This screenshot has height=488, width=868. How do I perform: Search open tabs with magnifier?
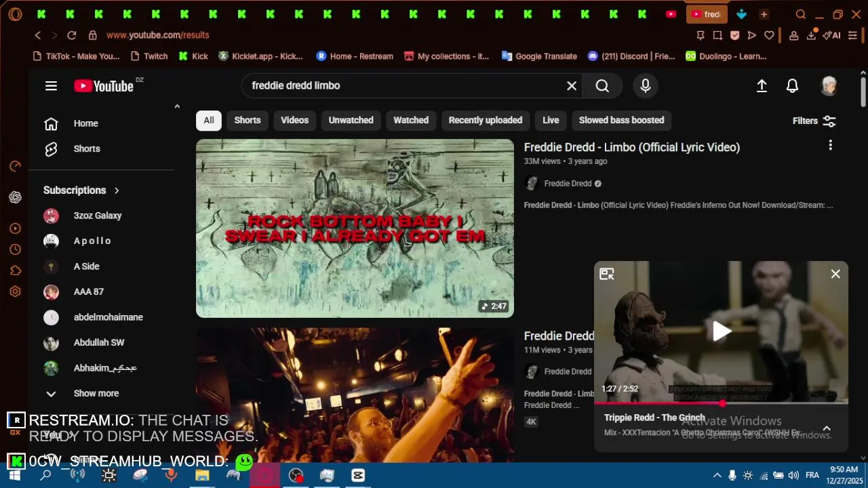click(800, 14)
